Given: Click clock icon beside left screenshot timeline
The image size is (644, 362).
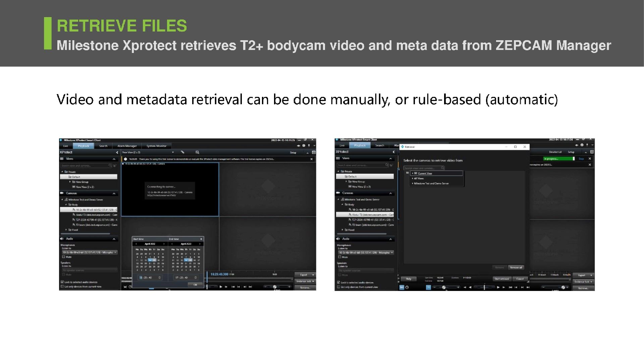Looking at the screenshot, I should [130, 287].
